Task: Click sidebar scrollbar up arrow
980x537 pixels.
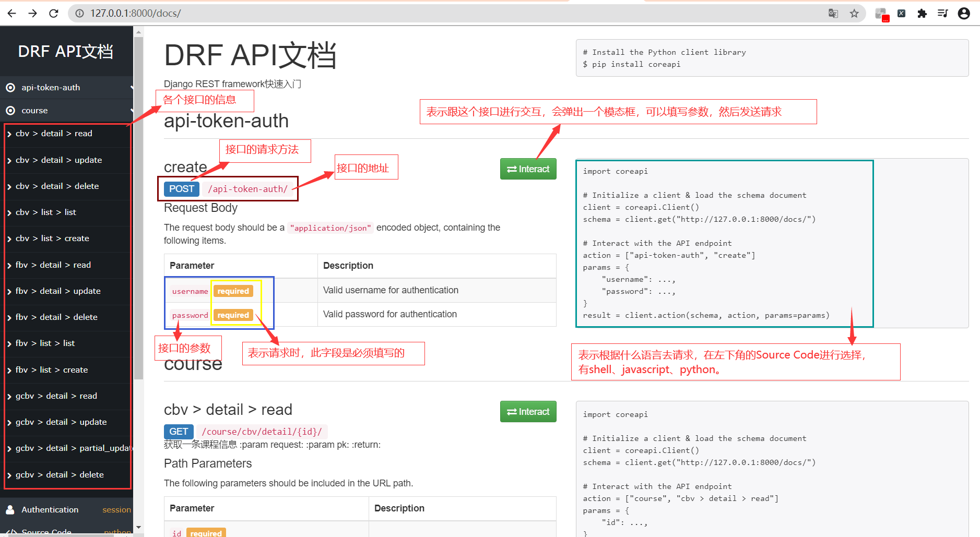Action: click(138, 32)
